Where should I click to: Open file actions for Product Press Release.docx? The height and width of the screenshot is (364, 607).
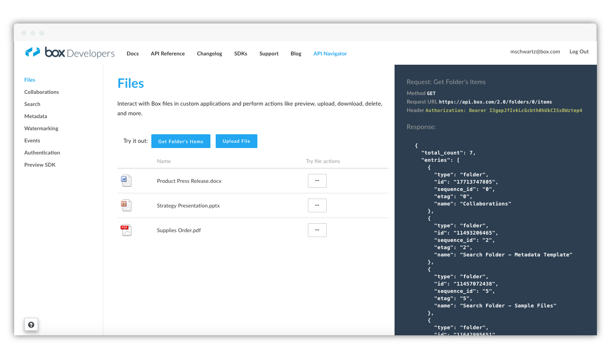317,181
